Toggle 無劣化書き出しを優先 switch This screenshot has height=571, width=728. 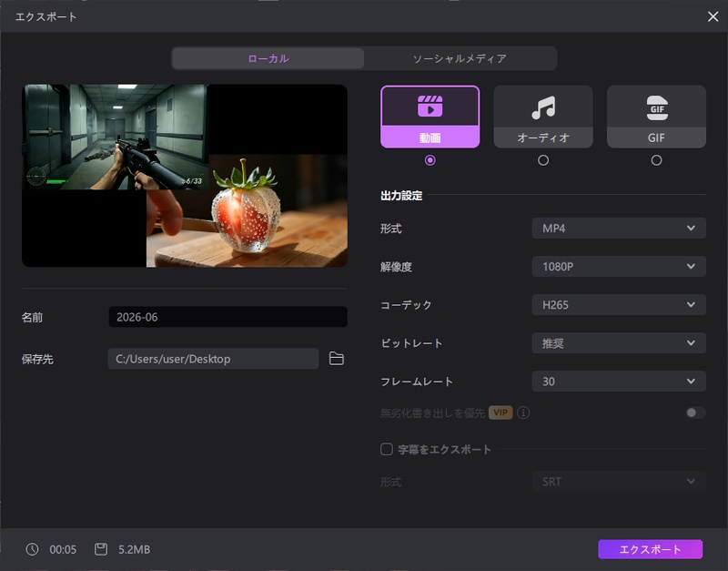[695, 413]
